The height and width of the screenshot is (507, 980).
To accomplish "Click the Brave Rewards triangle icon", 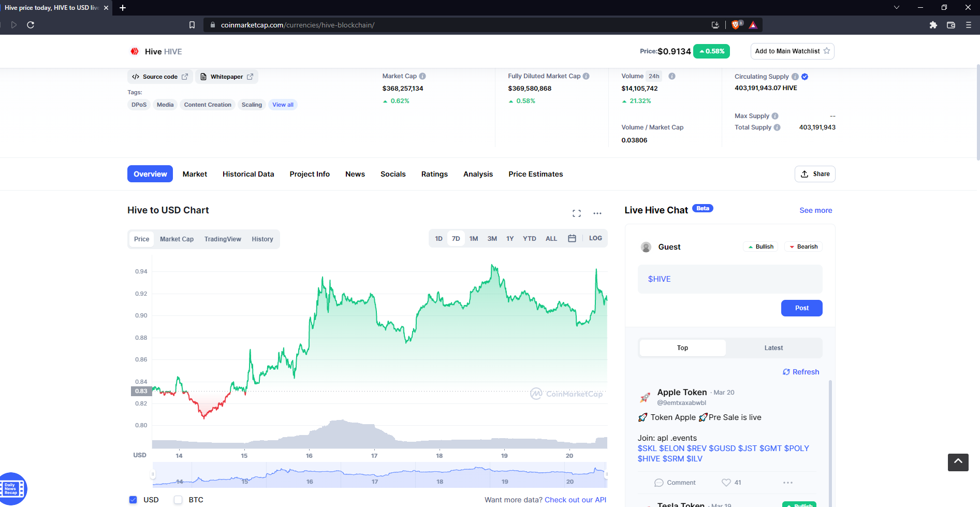I will pos(753,25).
